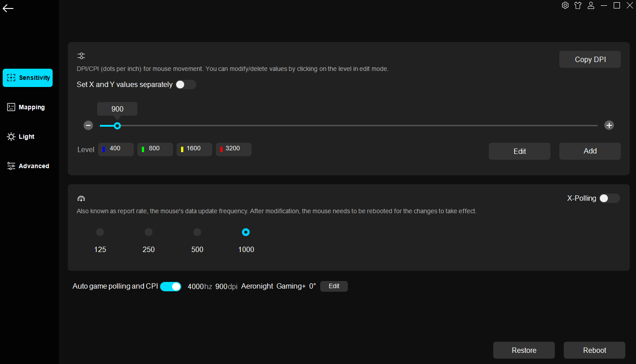
Task: Open the user account icon
Action: tap(591, 5)
